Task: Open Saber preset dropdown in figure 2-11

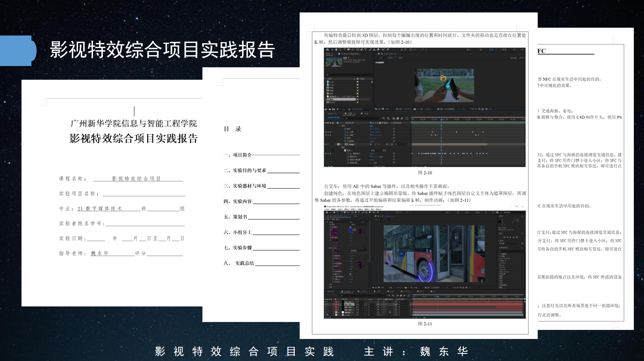Action: click(x=358, y=224)
